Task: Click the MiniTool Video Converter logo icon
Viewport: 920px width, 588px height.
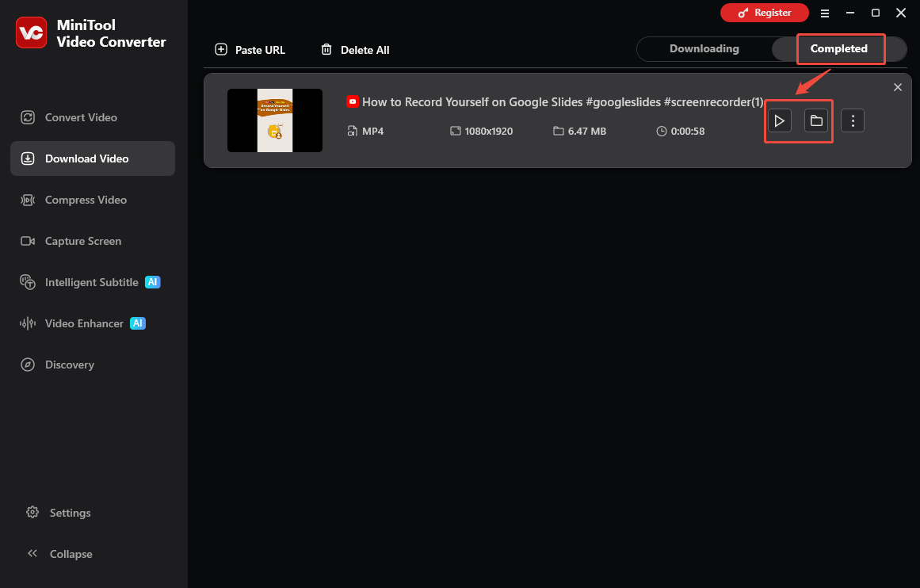Action: coord(31,32)
